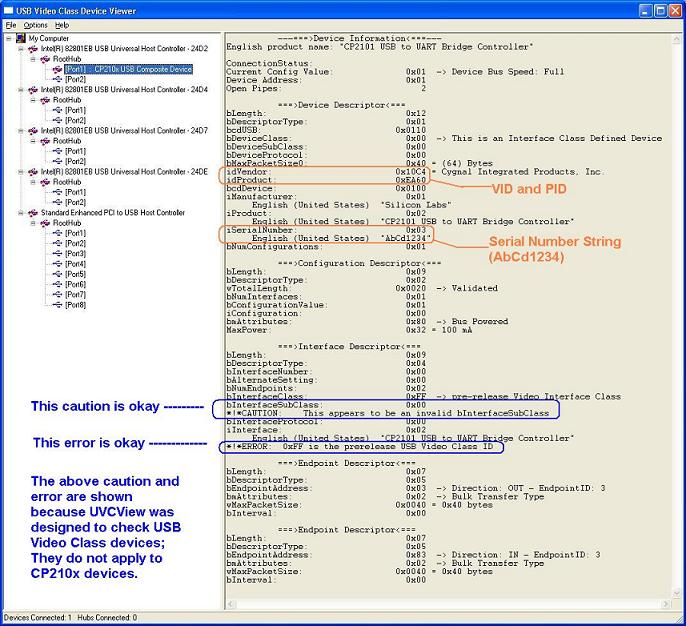
Task: Select [Port2] under the Enhanced PCI controller
Action: [x=75, y=244]
